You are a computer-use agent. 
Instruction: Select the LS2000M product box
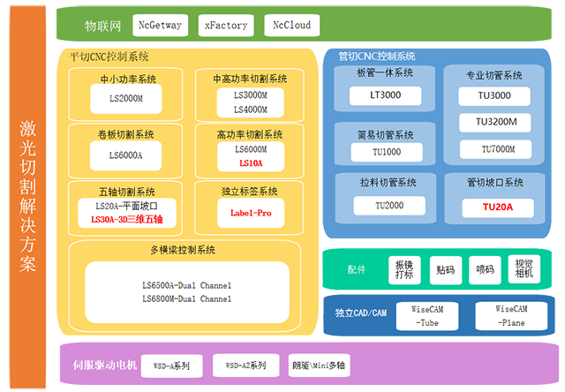[129, 98]
